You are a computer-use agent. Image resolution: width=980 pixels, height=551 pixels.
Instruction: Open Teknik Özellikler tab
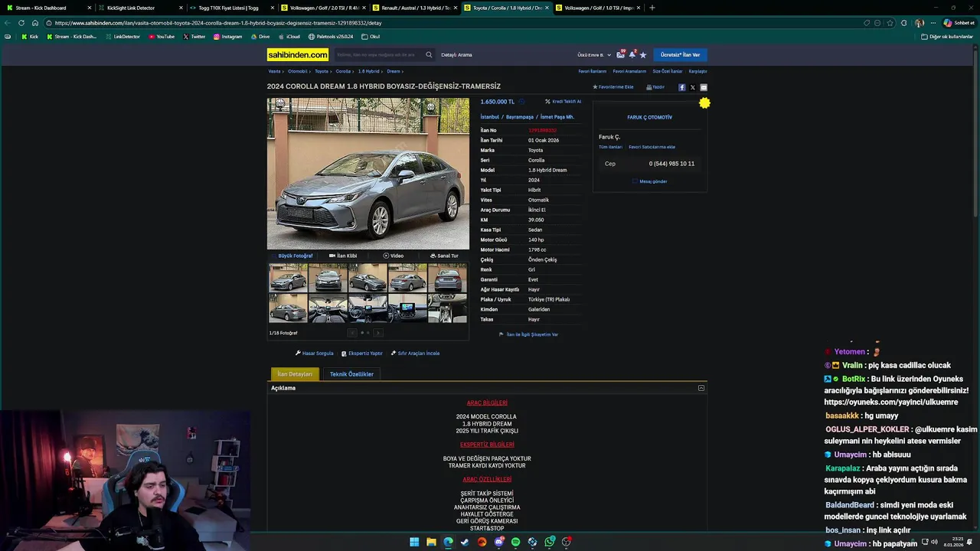[351, 374]
